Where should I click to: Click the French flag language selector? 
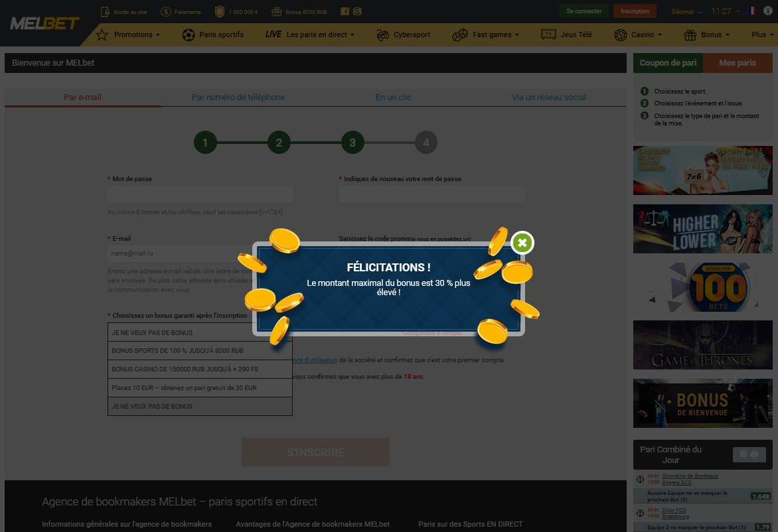(751, 11)
